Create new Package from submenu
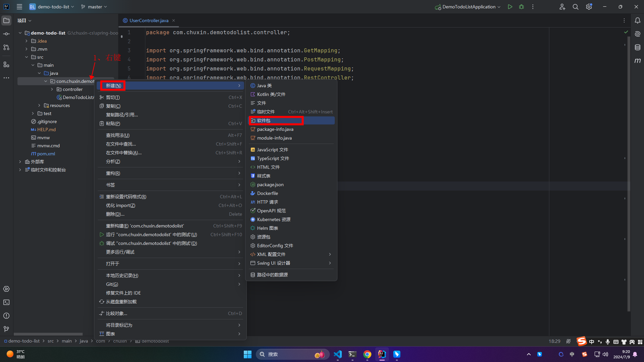644x362 pixels. point(291,120)
